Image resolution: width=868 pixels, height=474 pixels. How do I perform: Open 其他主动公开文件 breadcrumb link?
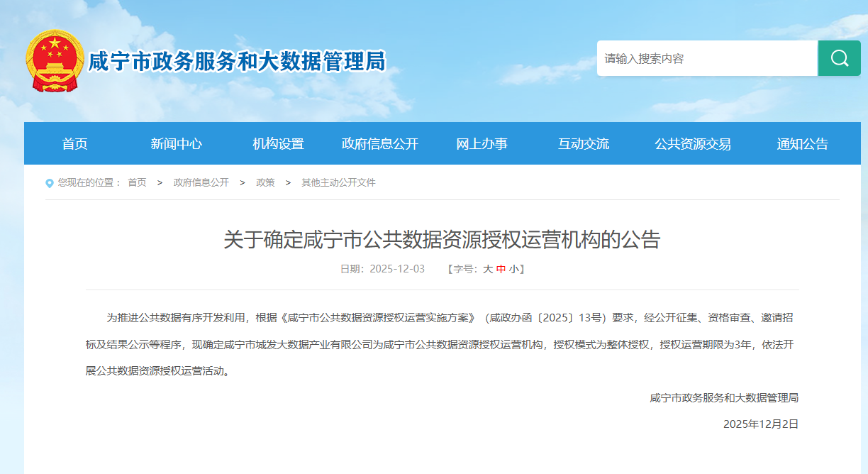pyautogui.click(x=339, y=182)
